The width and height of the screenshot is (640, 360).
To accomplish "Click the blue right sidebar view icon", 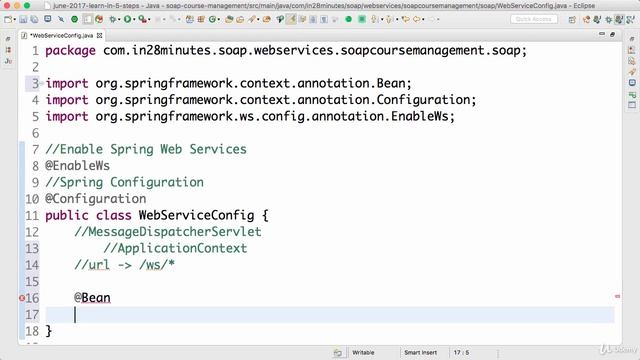I will [x=632, y=83].
